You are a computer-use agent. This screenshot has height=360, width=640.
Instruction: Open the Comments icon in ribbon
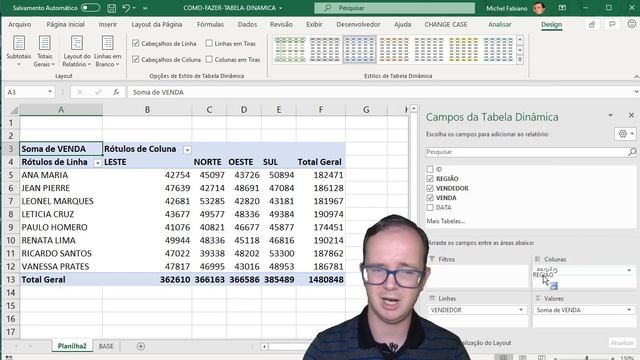(612, 24)
